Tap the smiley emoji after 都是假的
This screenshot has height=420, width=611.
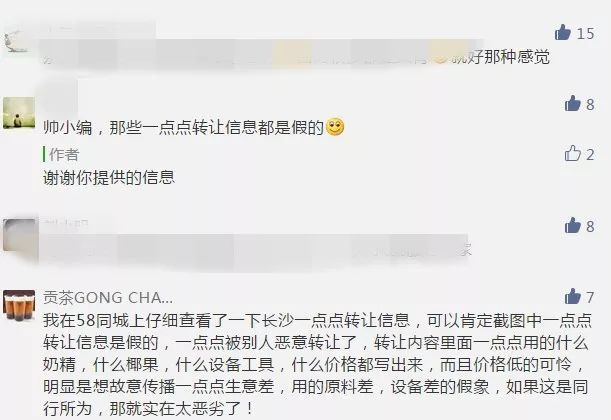coord(335,127)
